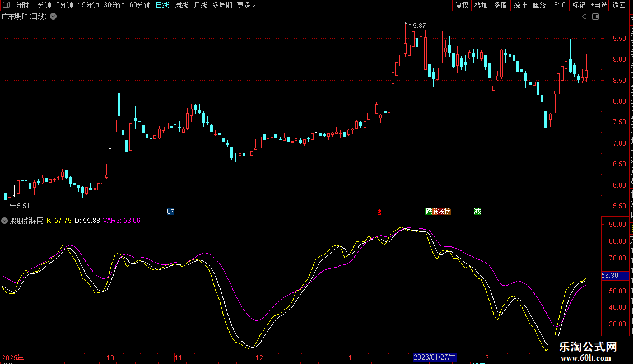This screenshot has height=364, width=633.
Task: Click the 7.00 price axis label
Action: (x=619, y=143)
